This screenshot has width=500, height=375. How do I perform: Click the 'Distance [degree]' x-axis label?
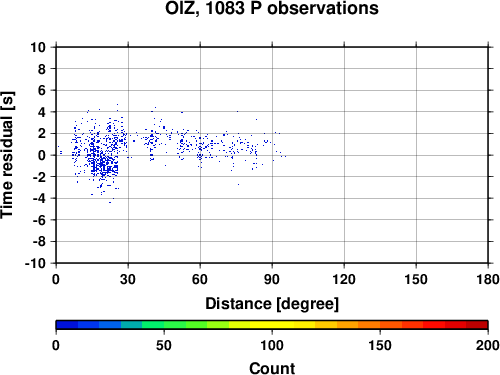point(272,304)
